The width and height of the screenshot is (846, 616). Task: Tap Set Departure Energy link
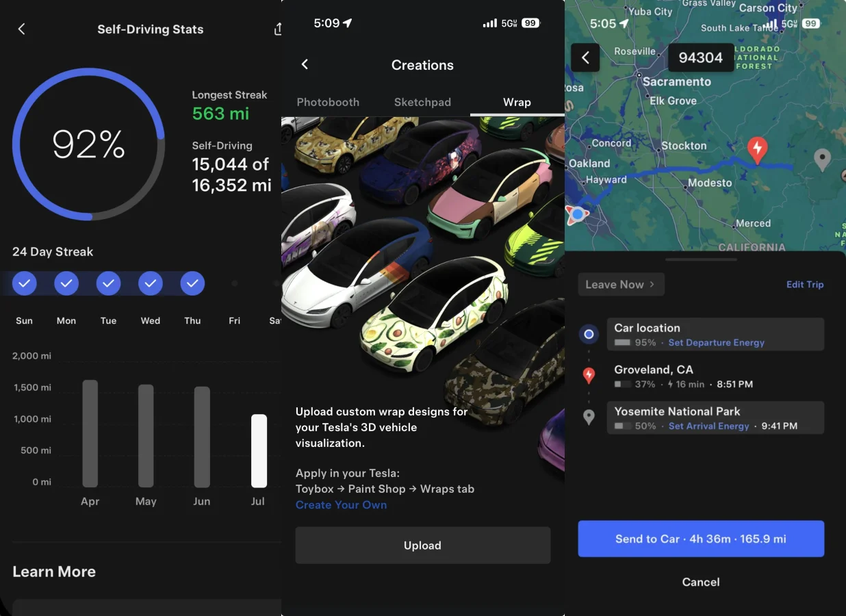[x=716, y=343]
